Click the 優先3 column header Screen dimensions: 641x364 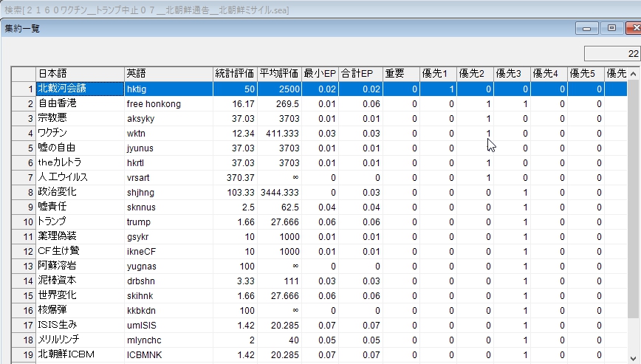(x=512, y=73)
